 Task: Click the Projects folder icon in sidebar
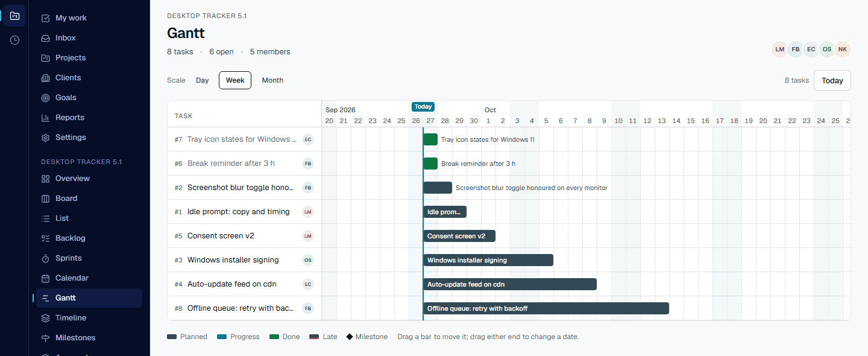45,58
